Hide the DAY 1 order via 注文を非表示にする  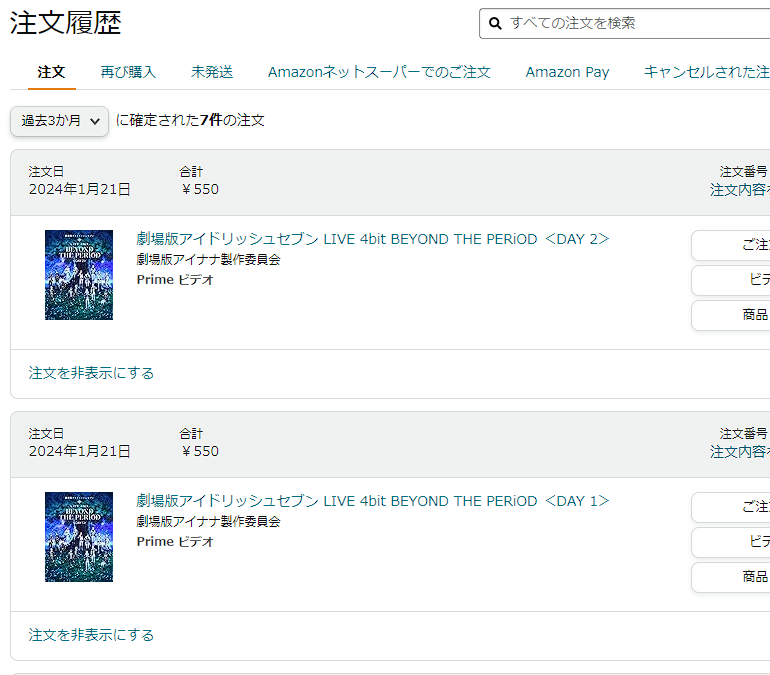pyautogui.click(x=91, y=635)
